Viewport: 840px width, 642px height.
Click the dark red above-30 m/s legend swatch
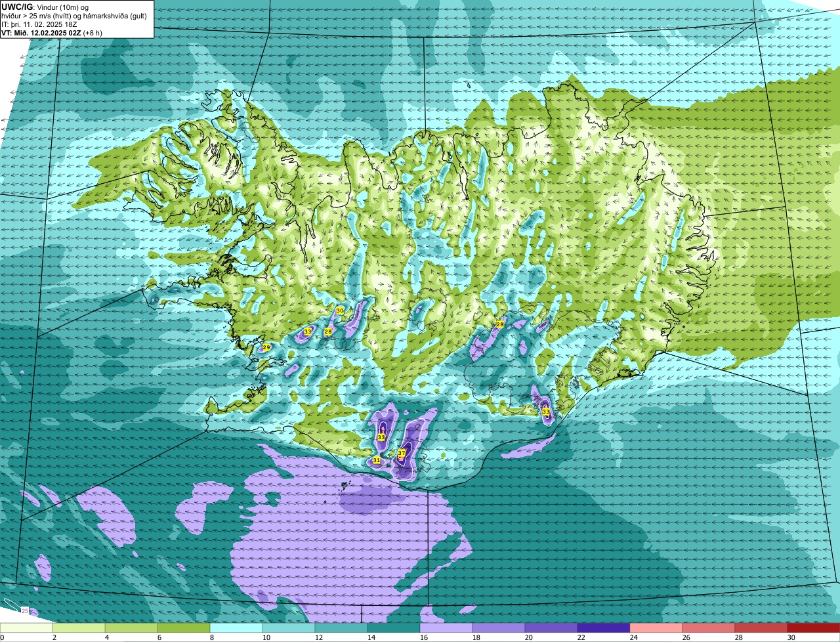pyautogui.click(x=814, y=628)
